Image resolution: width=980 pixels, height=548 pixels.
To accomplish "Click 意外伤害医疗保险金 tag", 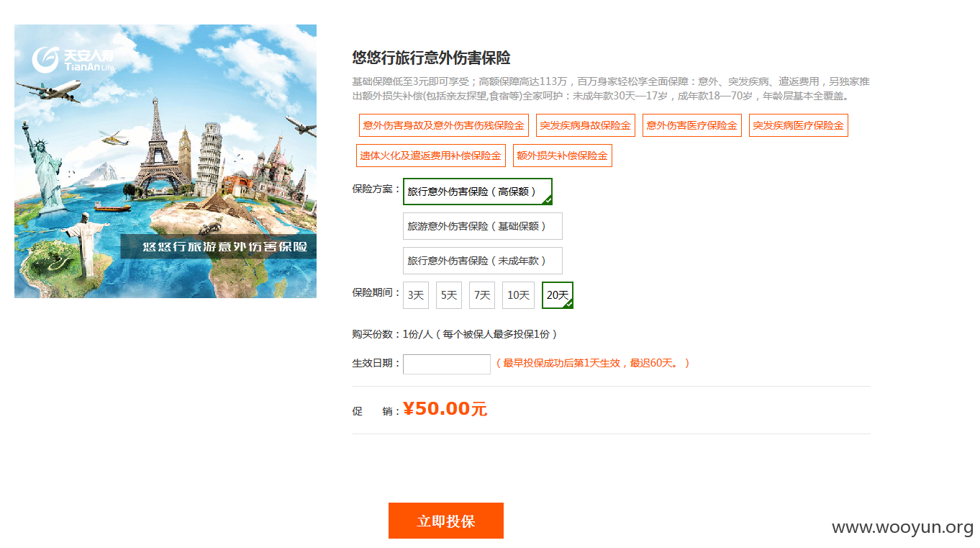I will click(x=692, y=125).
